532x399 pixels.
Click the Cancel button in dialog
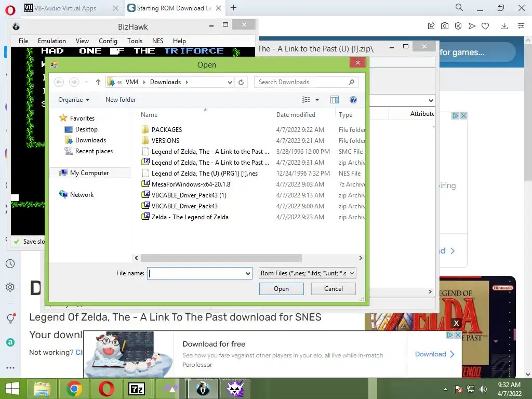(333, 289)
